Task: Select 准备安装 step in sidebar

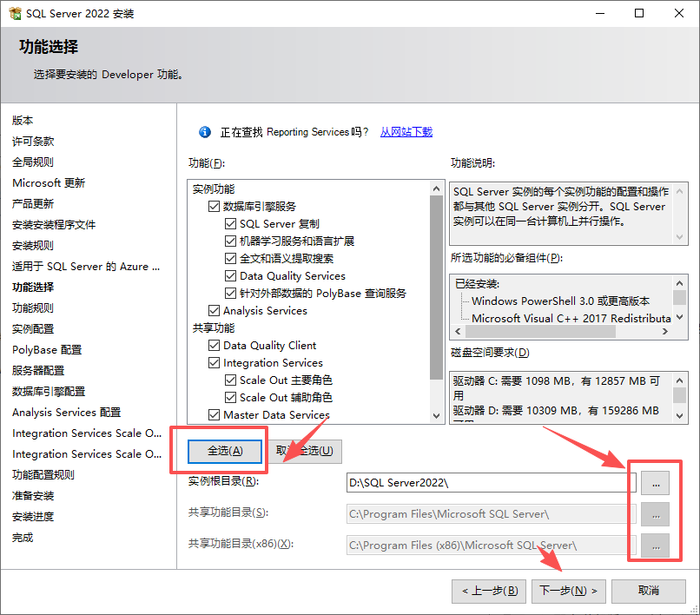Action: pos(33,496)
